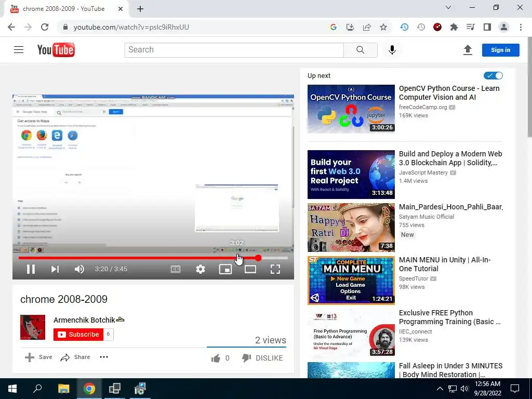532x399 pixels.
Task: Toggle the Chrome side panel
Action: (487, 27)
